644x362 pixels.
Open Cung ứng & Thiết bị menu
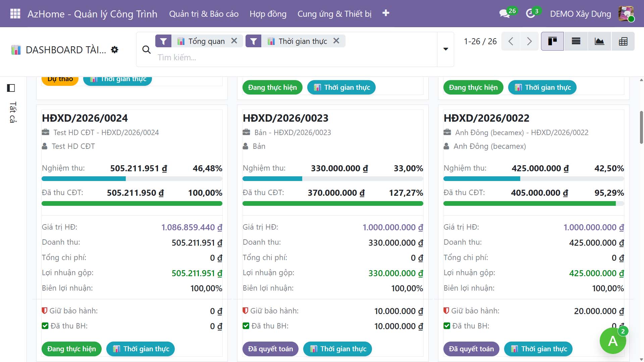(x=334, y=14)
